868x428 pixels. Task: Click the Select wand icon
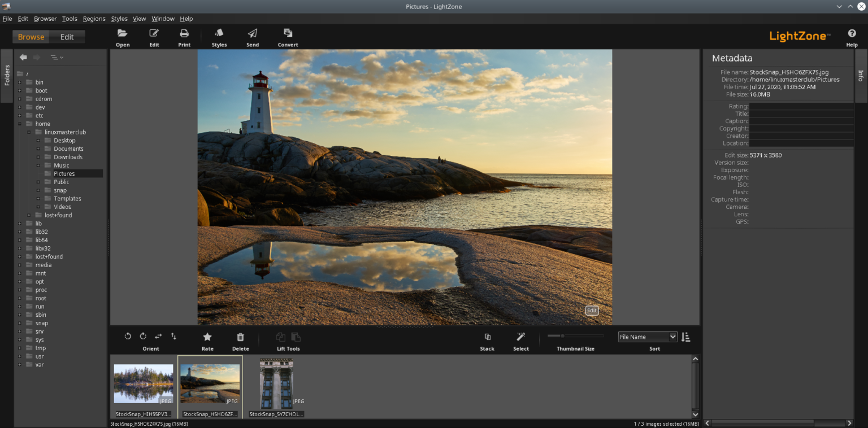pos(521,337)
